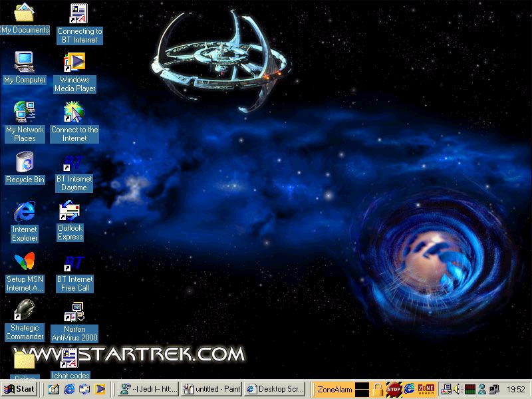
Task: Open the Setup MSN Internet Access icon
Action: [25, 262]
